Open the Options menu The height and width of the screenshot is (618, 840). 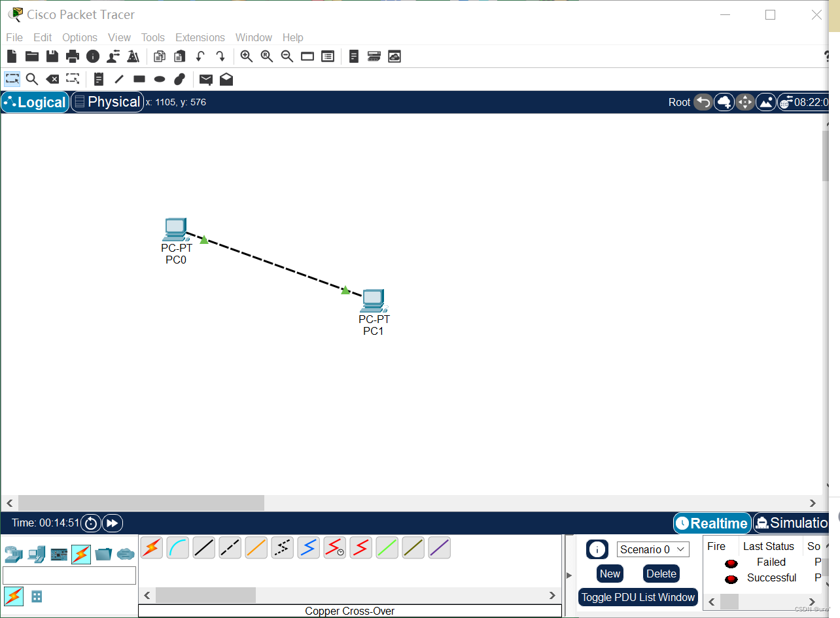tap(80, 37)
